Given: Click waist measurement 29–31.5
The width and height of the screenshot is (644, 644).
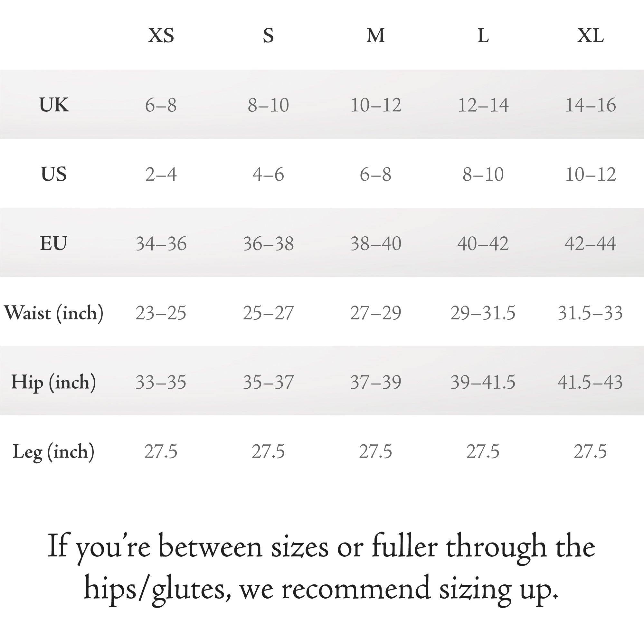Looking at the screenshot, I should tap(483, 313).
